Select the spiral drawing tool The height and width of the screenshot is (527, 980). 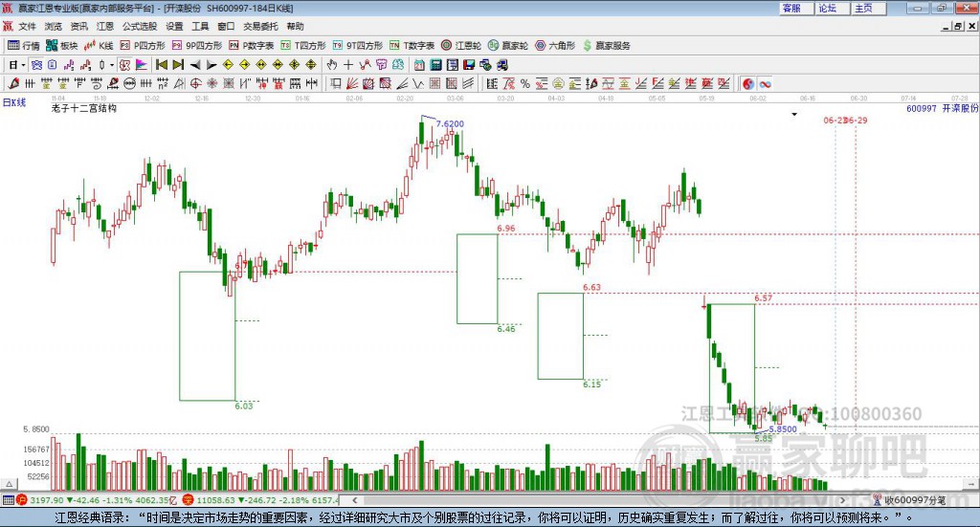(97, 83)
